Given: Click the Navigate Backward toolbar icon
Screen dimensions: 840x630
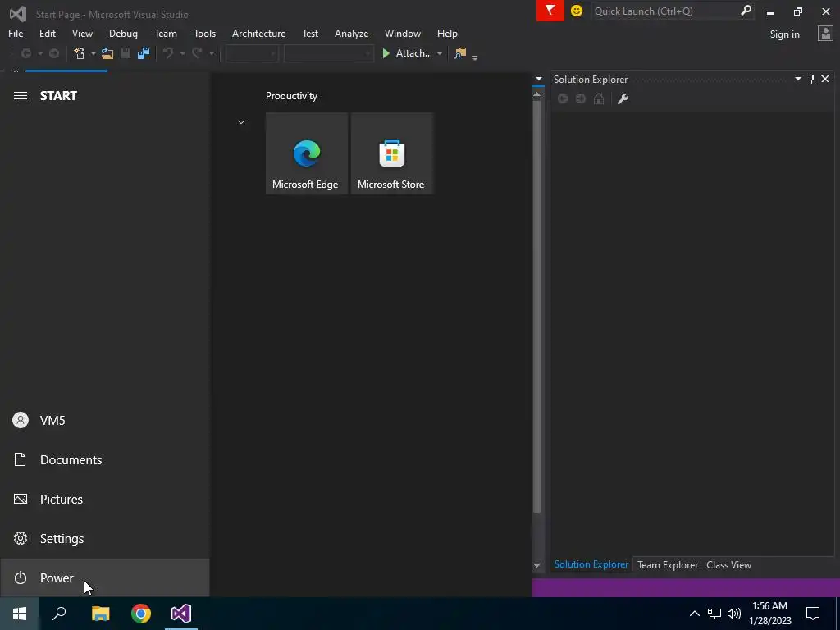Looking at the screenshot, I should [x=25, y=53].
